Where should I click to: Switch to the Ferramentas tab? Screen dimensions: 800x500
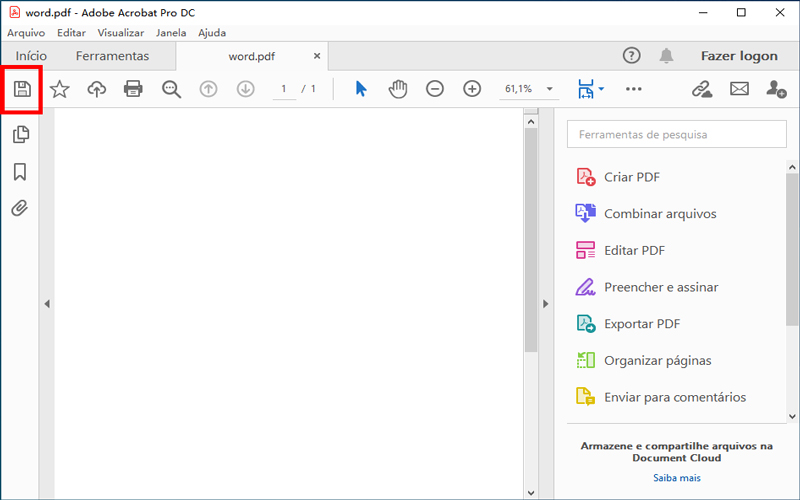[x=112, y=56]
